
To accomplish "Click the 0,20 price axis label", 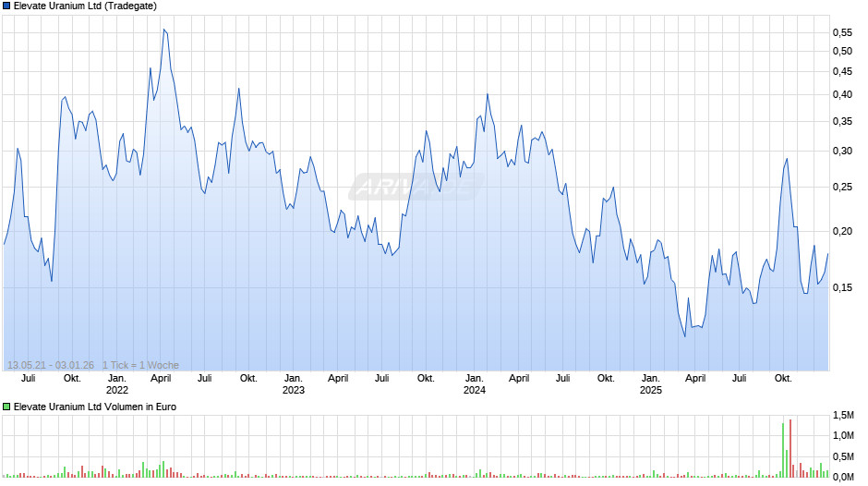I will 842,231.
